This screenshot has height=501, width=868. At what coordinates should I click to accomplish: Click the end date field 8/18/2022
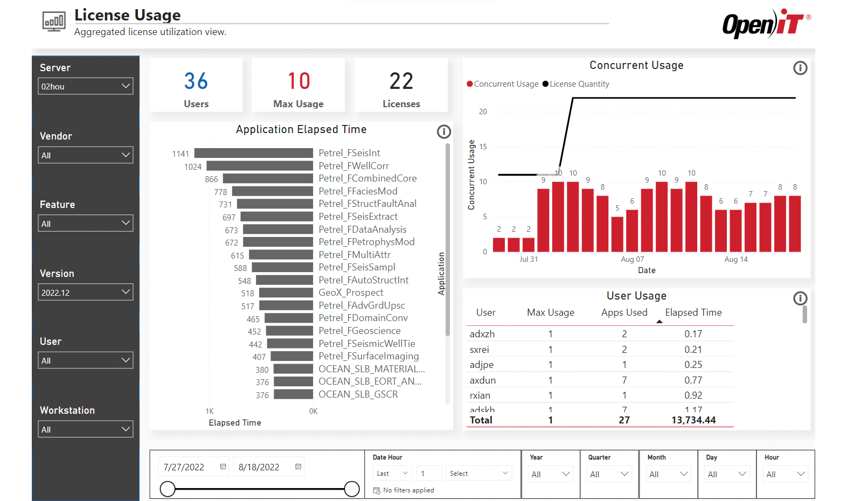(269, 467)
